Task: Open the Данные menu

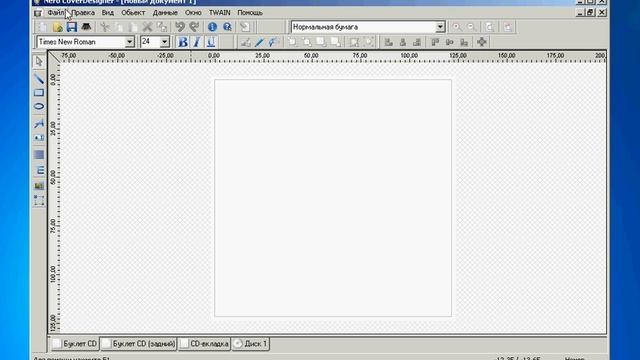Action: [165, 13]
